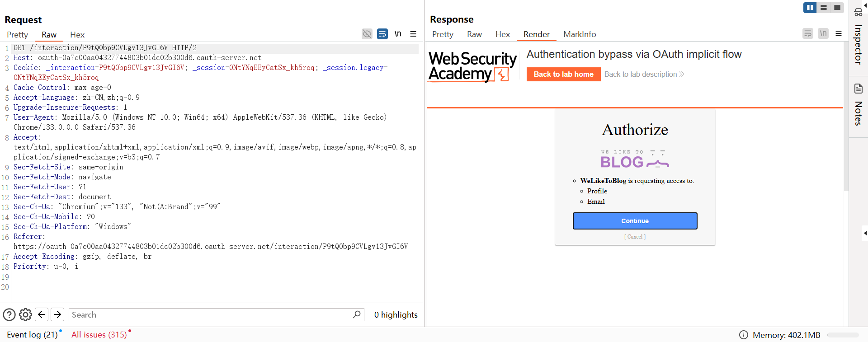Screen dimensions: 868x342
Task: Open the help icon beside the search bar
Action: click(9, 314)
